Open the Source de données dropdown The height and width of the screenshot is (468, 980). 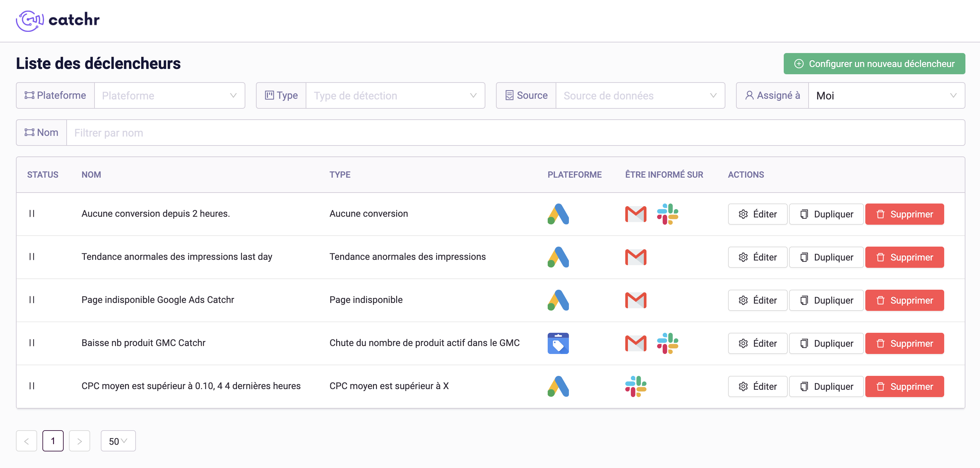[640, 95]
